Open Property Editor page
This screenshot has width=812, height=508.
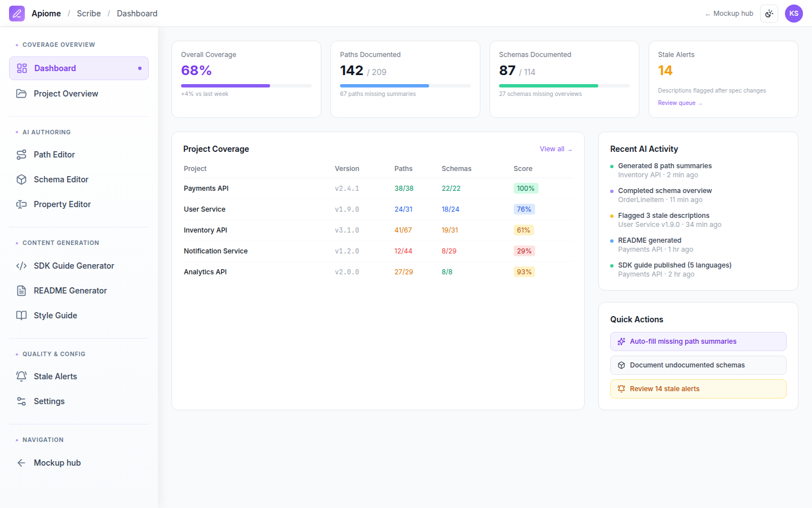[79, 204]
